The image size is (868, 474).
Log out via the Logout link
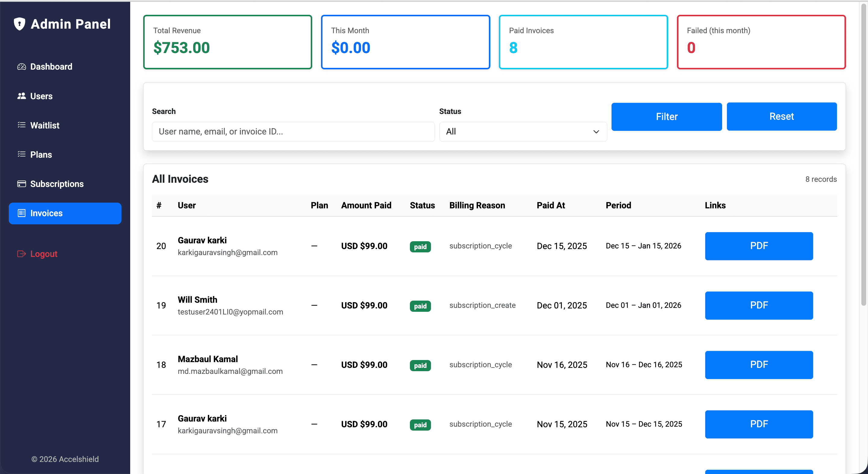[65, 254]
